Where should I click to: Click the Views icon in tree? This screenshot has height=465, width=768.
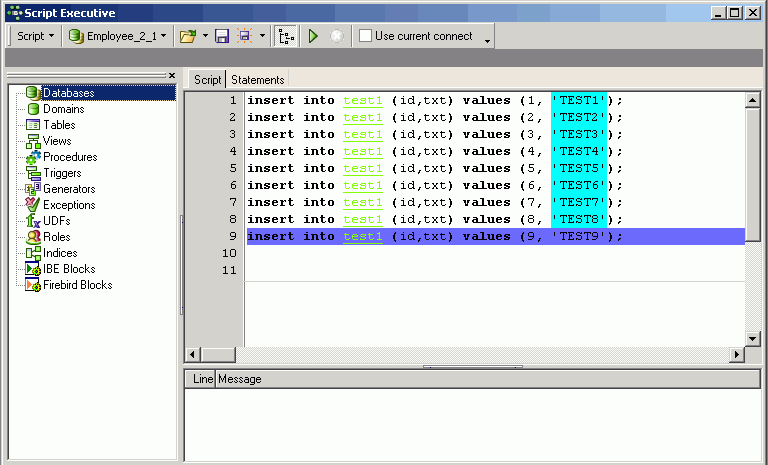click(33, 141)
